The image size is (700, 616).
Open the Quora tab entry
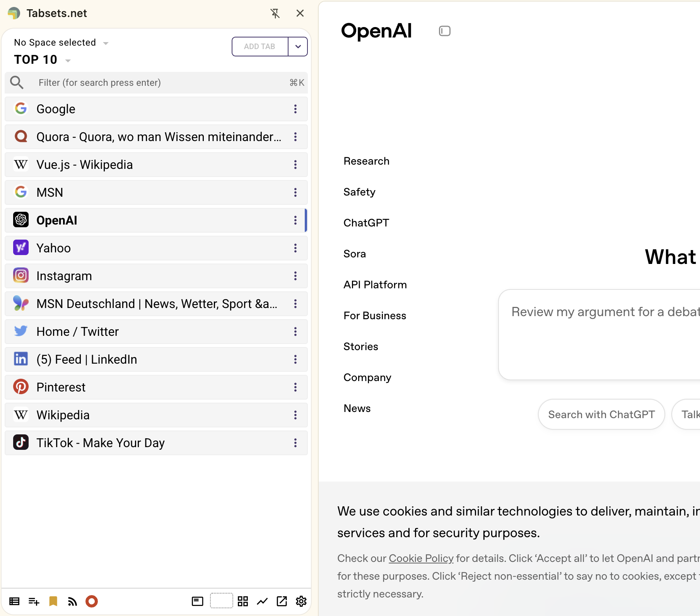156,137
